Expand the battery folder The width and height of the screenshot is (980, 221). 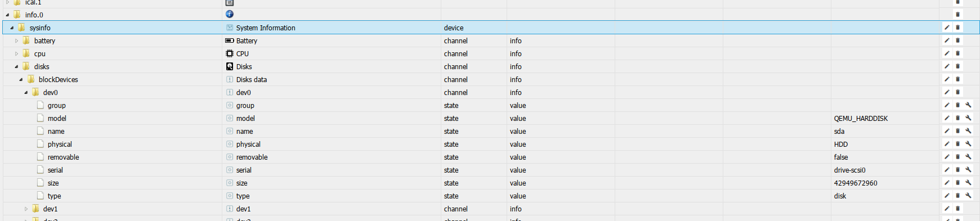pyautogui.click(x=16, y=40)
